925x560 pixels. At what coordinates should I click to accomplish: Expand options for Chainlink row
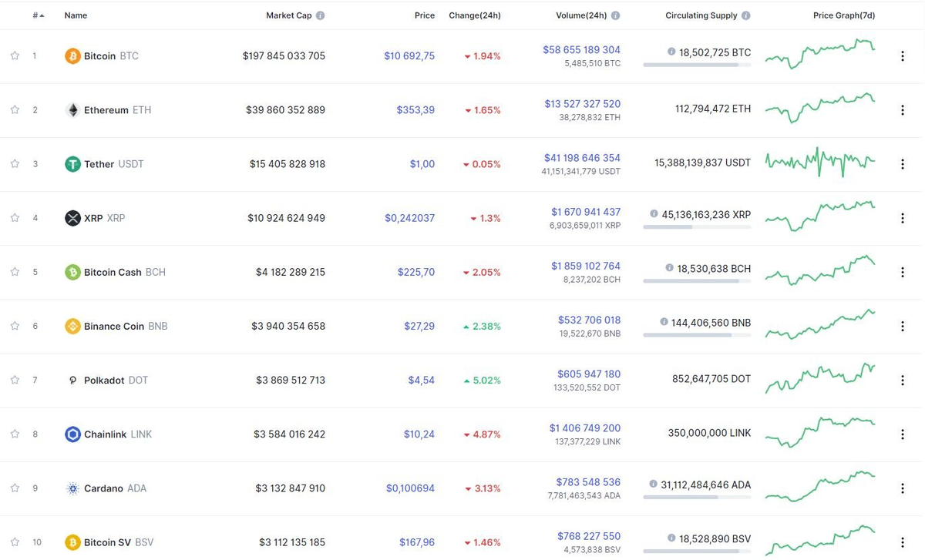[903, 434]
